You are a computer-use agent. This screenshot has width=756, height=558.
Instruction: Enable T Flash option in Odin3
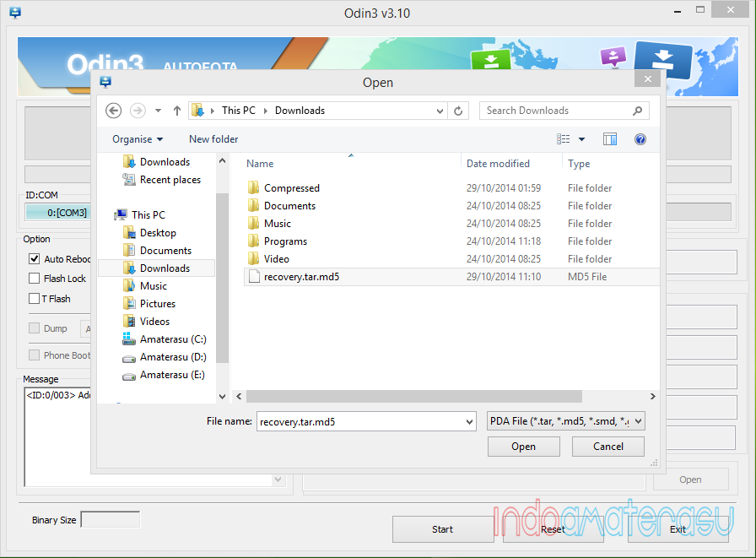(35, 299)
